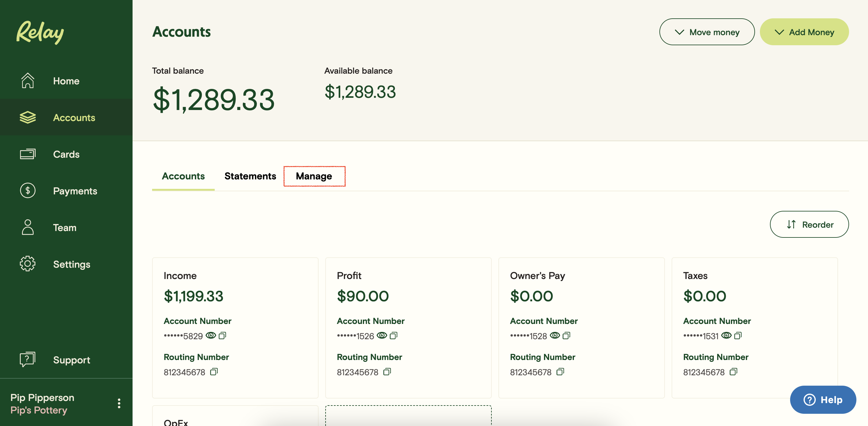This screenshot has height=426, width=868.
Task: Open the Owner's Pay card title
Action: pyautogui.click(x=538, y=275)
